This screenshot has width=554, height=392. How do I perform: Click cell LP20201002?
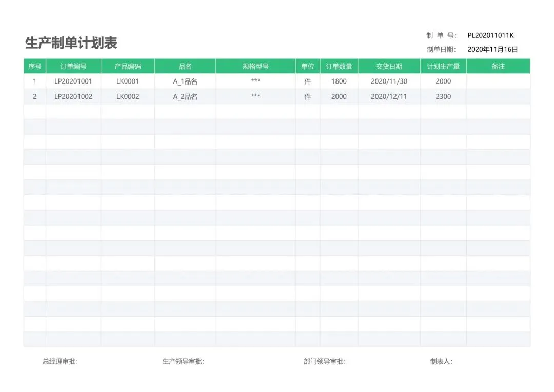tap(73, 97)
